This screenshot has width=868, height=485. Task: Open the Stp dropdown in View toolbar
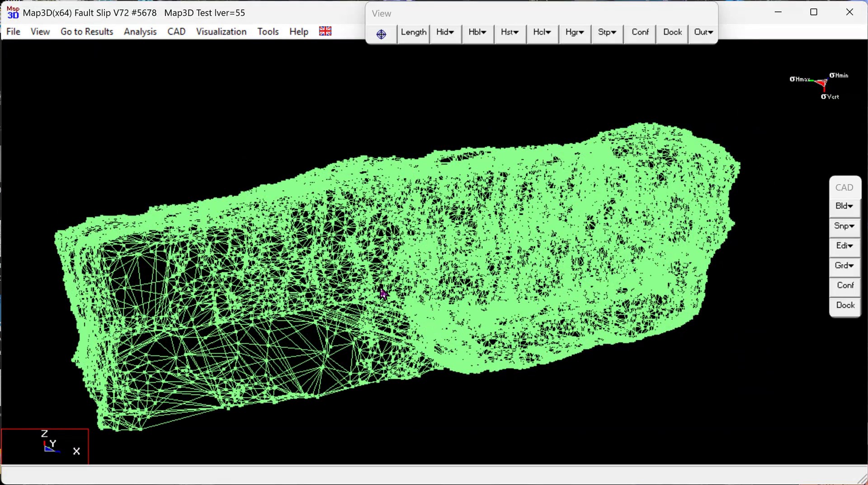[x=607, y=33]
